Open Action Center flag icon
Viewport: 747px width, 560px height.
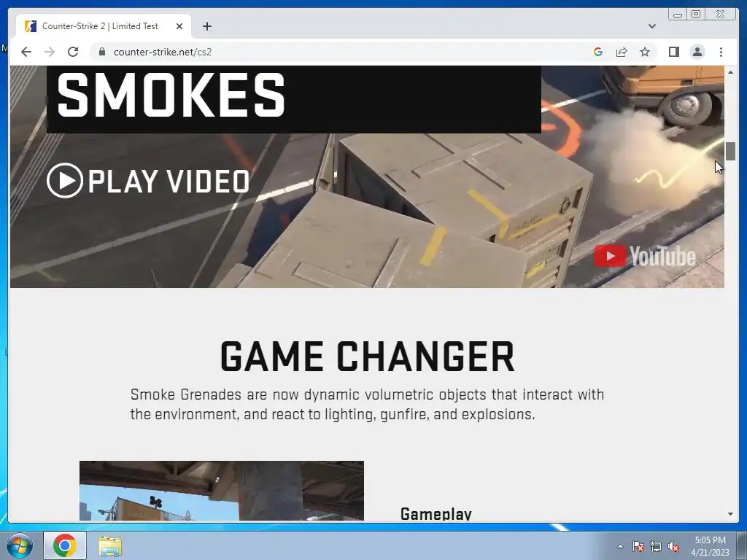tap(638, 546)
